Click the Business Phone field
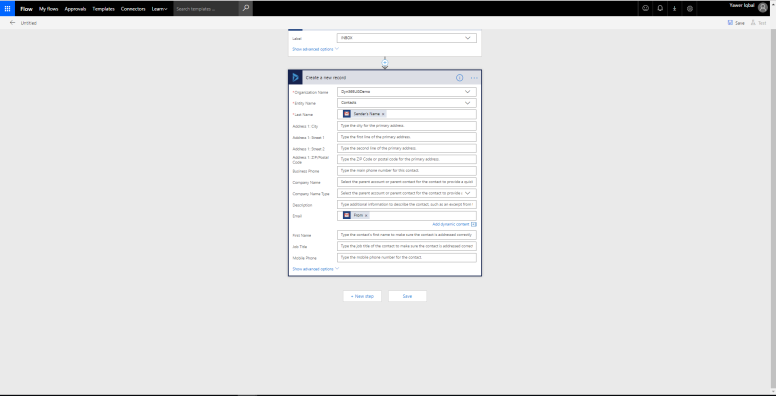 (x=407, y=170)
